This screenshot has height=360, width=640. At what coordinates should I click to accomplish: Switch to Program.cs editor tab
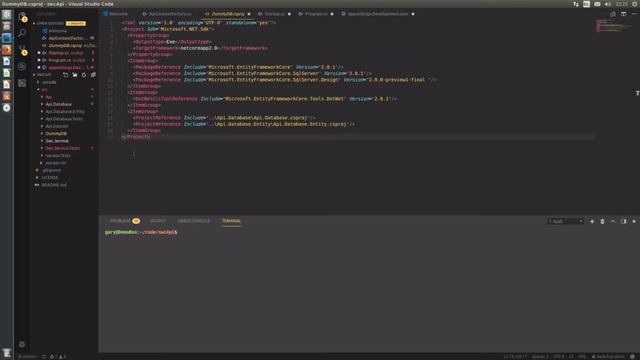(316, 14)
